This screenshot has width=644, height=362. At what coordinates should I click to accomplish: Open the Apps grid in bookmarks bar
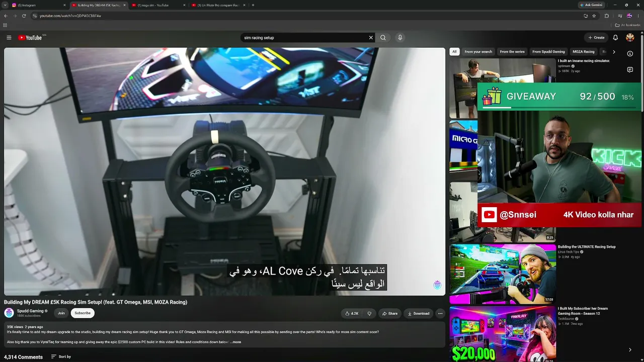(x=5, y=25)
